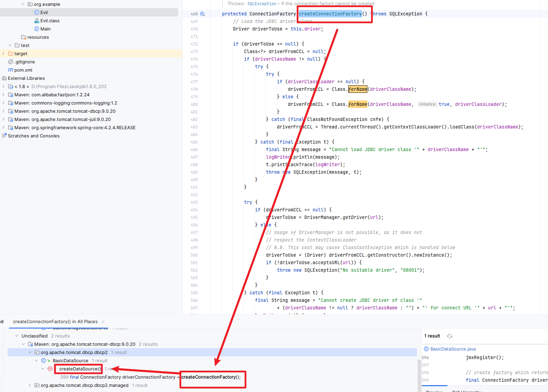Screen dimensions: 548x392
Task: Click the fastjson Maven library icon
Action: point(11,95)
